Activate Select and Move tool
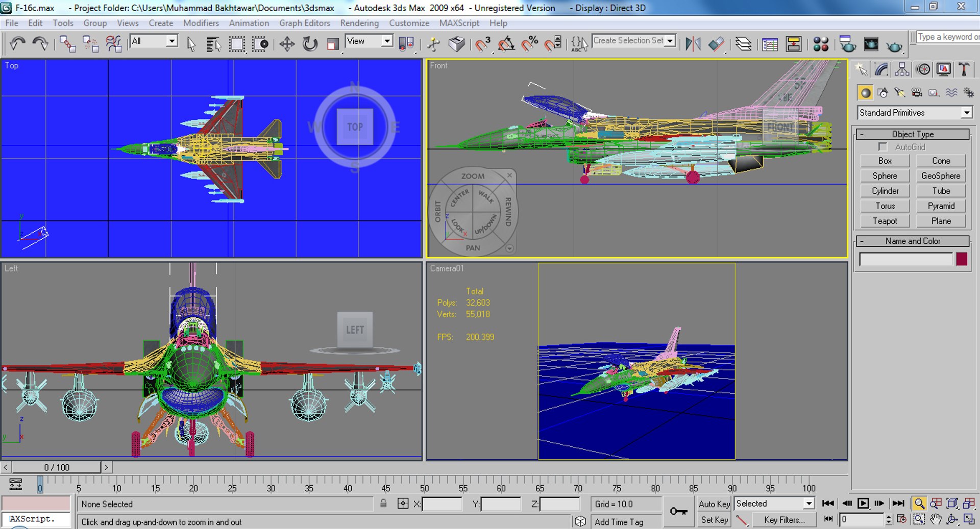 coord(287,44)
